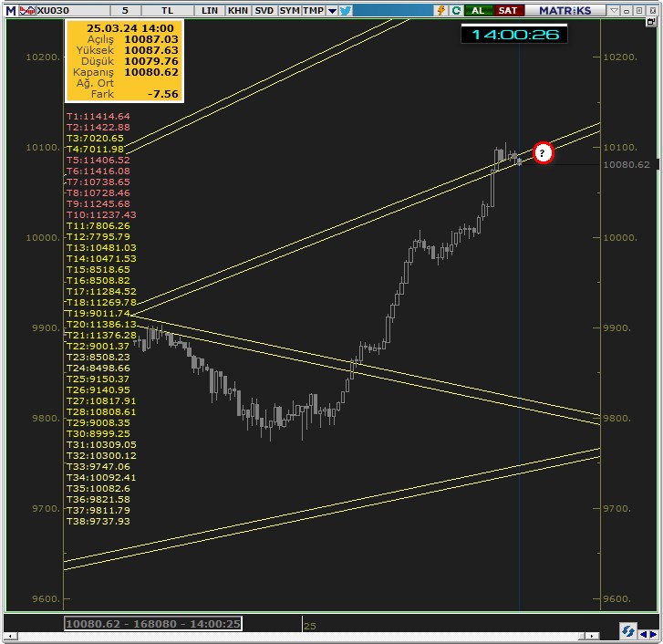This screenshot has width=663, height=644.
Task: Select trend label T13:10481.03
Action: pos(101,248)
